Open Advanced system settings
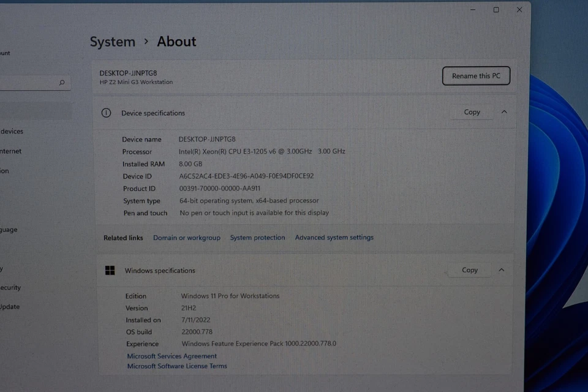Image resolution: width=588 pixels, height=392 pixels. [334, 237]
